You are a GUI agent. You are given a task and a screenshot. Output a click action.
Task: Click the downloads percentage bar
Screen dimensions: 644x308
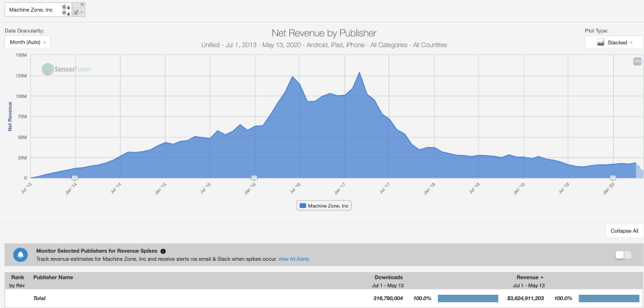pos(468,298)
